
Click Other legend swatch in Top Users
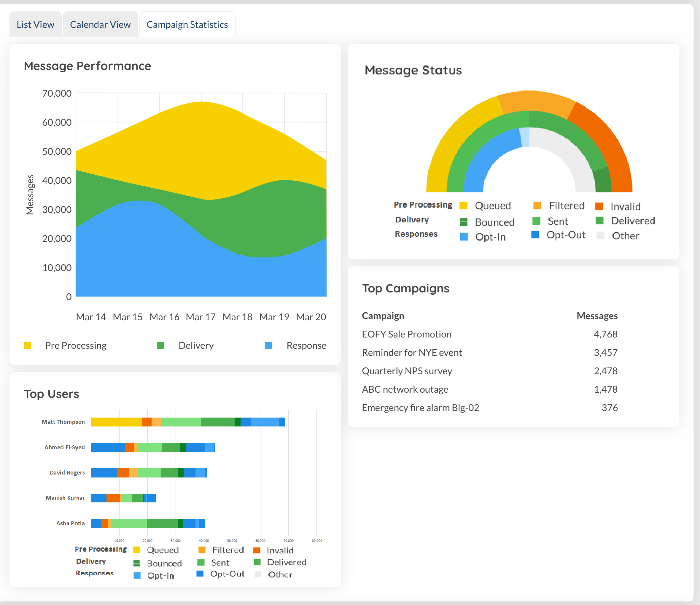click(x=258, y=574)
